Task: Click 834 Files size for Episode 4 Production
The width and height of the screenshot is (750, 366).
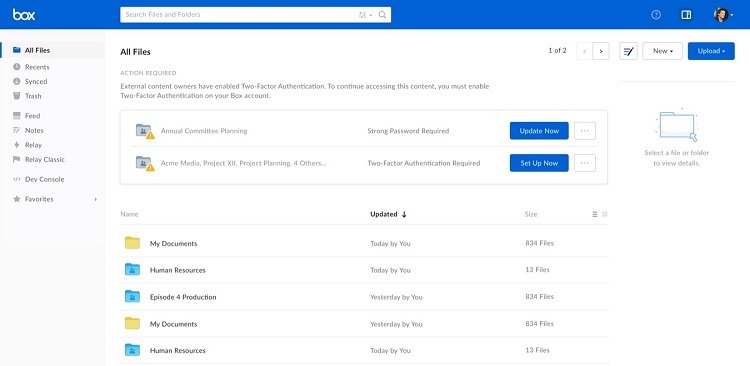Action: coord(540,297)
